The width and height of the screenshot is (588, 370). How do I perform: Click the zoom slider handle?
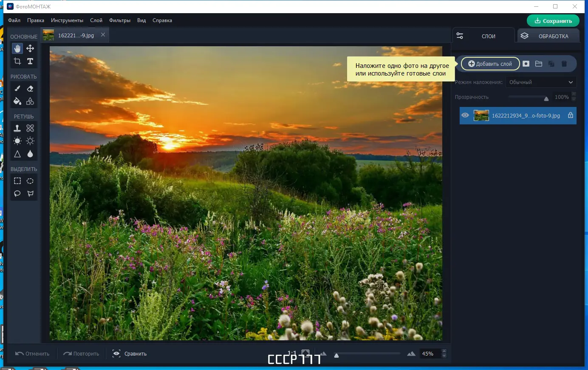click(x=336, y=356)
